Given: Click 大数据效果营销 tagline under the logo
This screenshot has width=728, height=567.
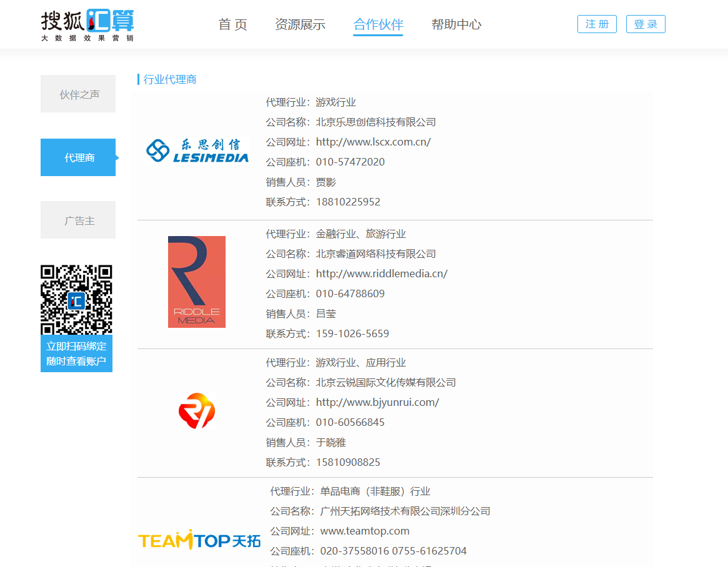Looking at the screenshot, I should (87, 38).
